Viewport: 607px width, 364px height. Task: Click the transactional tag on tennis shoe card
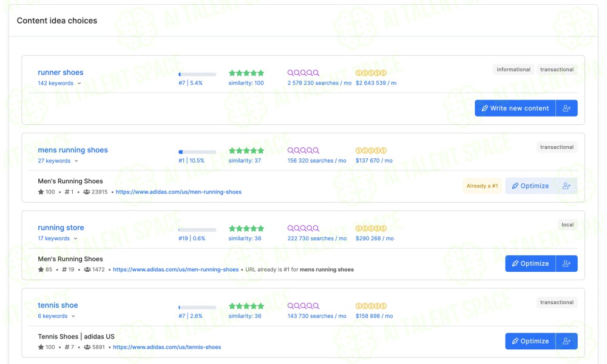pyautogui.click(x=557, y=303)
